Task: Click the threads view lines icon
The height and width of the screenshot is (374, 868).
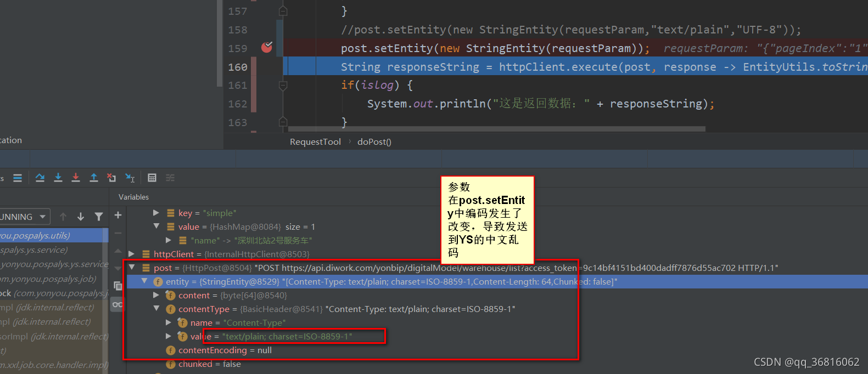Action: [x=18, y=178]
